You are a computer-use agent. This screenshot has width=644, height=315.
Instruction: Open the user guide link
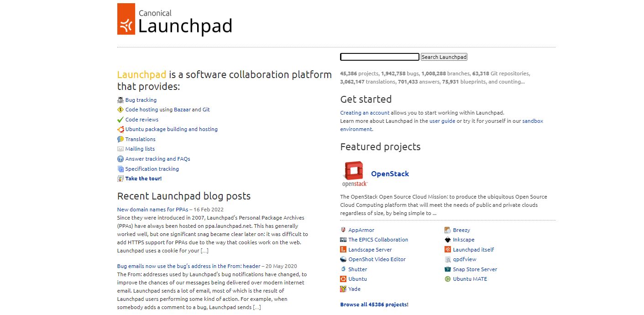click(442, 121)
